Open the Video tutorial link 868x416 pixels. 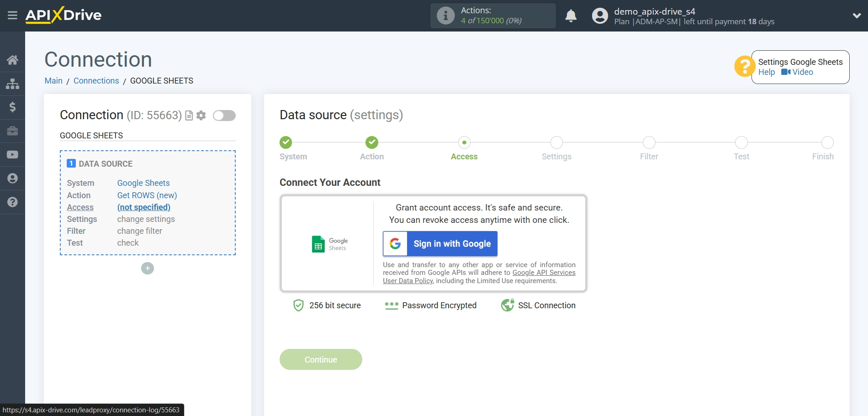click(x=797, y=72)
